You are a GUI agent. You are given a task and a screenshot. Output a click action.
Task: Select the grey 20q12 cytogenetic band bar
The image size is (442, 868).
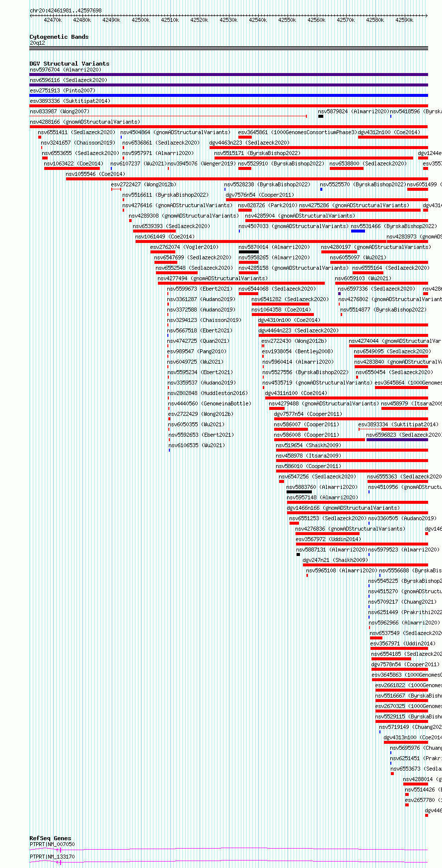click(228, 48)
